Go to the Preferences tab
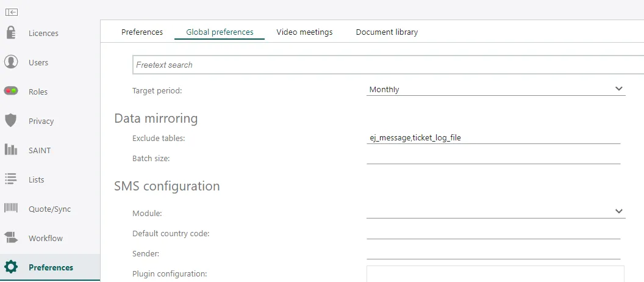The height and width of the screenshot is (282, 644). (x=142, y=32)
